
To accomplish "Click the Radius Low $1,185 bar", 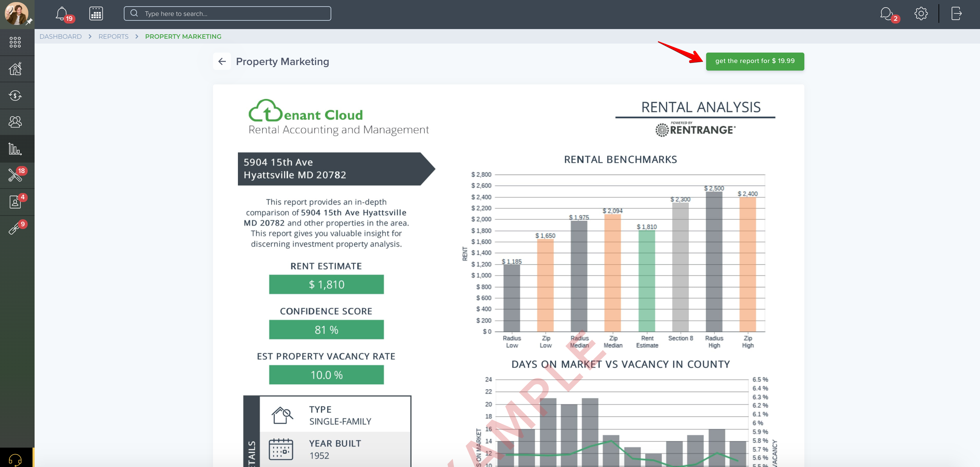I will pyautogui.click(x=512, y=298).
